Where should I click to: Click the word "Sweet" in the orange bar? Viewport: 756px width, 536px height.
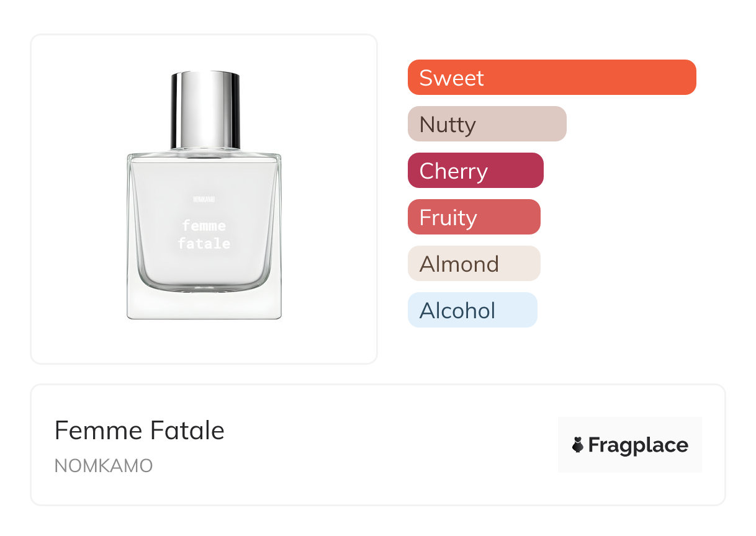451,78
